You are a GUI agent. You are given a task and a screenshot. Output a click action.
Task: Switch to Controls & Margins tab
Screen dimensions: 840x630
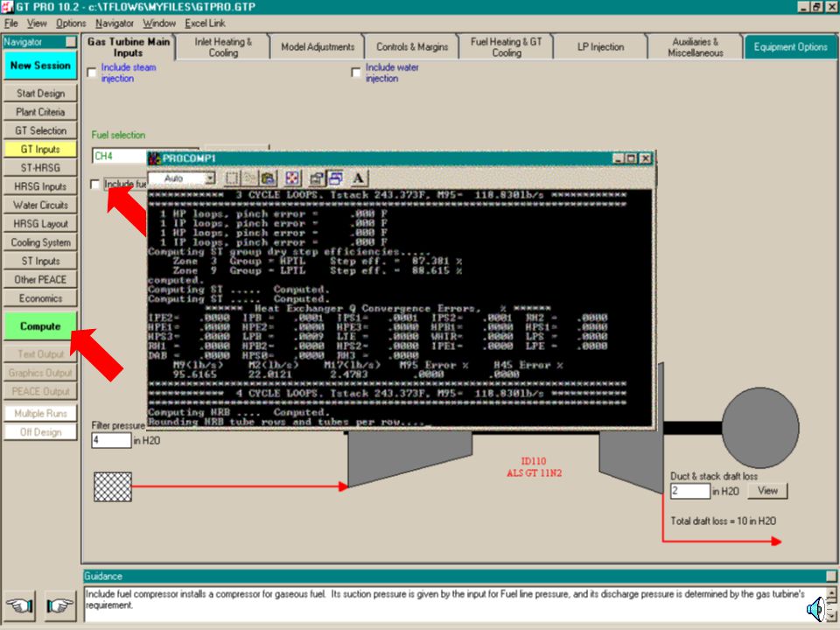point(412,47)
